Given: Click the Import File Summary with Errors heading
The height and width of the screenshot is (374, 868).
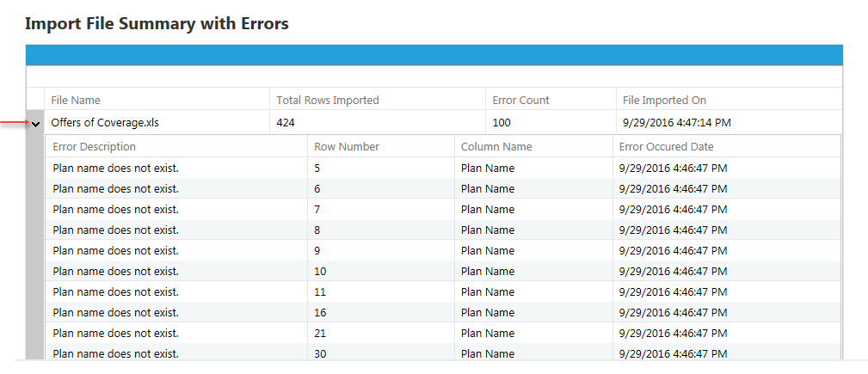Looking at the screenshot, I should coord(157,24).
